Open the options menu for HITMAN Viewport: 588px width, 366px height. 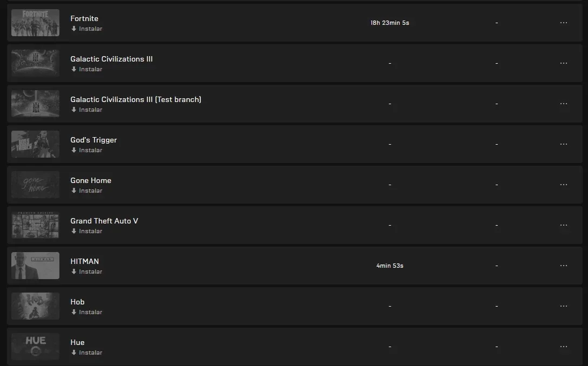tap(563, 266)
